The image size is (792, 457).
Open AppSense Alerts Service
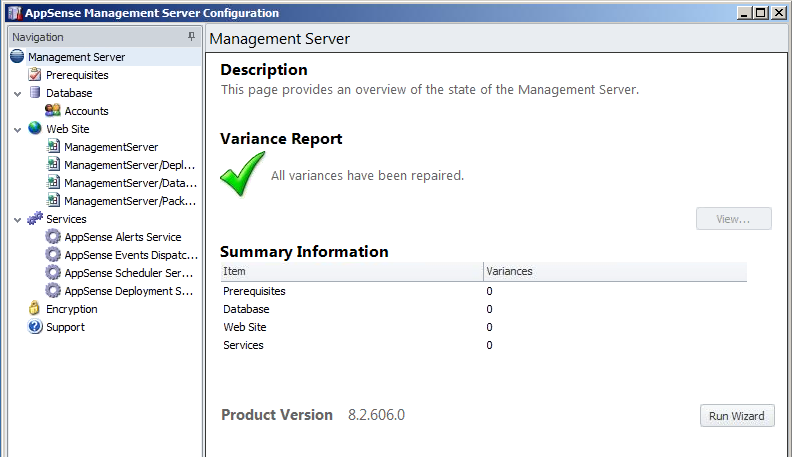[123, 237]
